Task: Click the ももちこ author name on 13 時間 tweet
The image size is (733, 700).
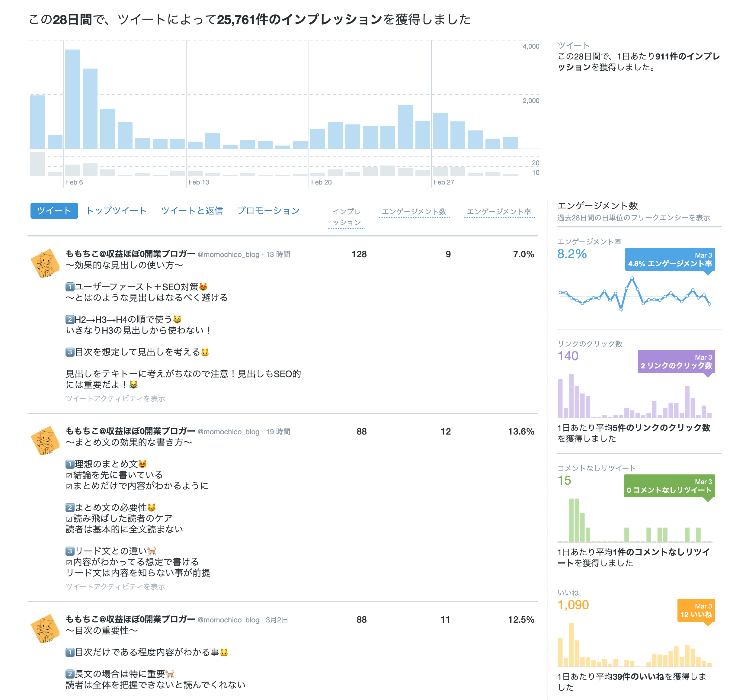Action: pyautogui.click(x=130, y=254)
